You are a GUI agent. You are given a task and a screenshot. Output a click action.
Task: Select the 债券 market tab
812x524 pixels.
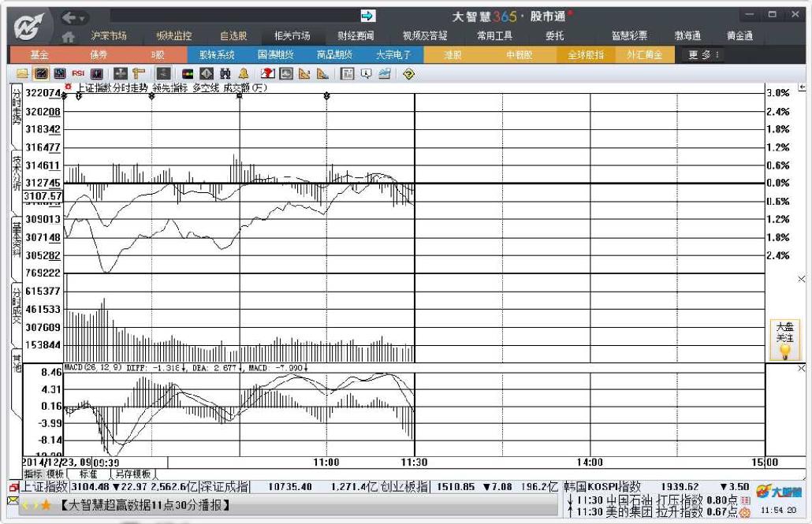click(x=99, y=55)
